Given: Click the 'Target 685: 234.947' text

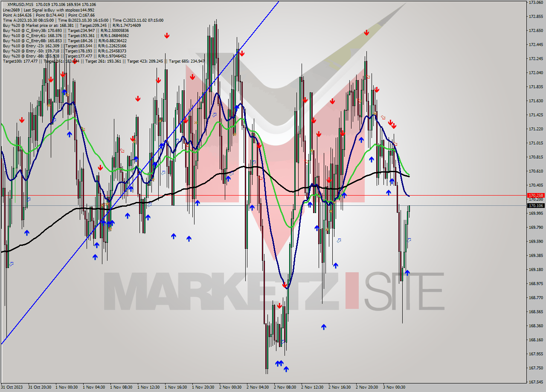Looking at the screenshot, I should coord(187,61).
